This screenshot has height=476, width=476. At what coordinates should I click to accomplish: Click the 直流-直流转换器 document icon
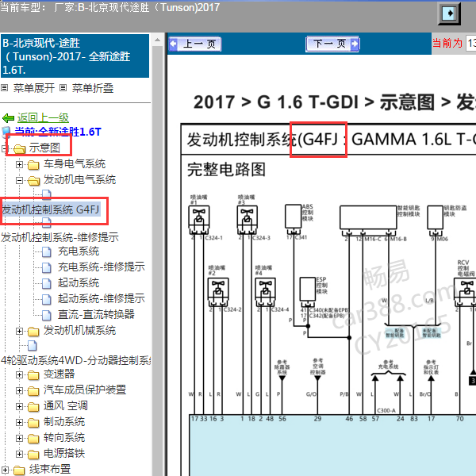coord(47,315)
